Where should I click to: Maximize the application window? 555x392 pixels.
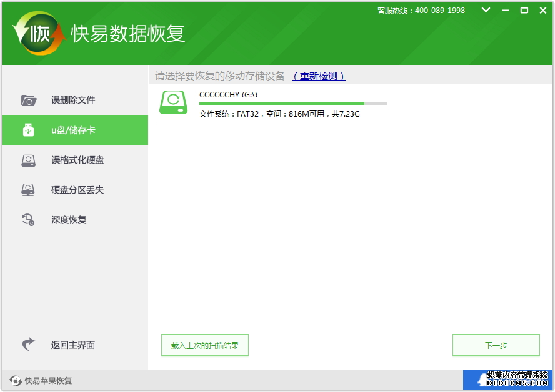pyautogui.click(x=524, y=11)
